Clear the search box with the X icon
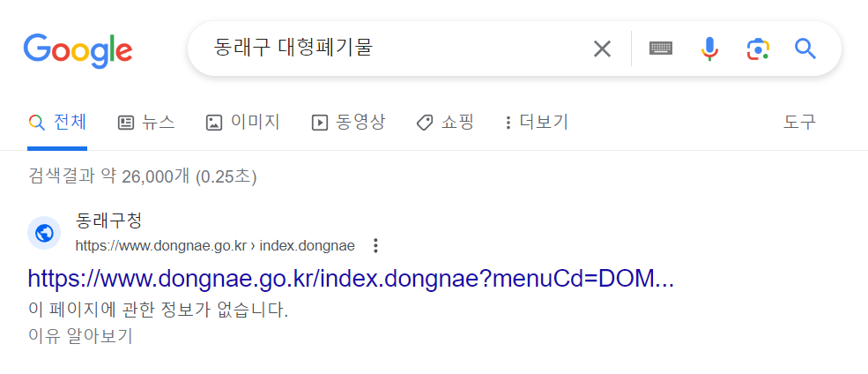868x374 pixels. coord(602,49)
